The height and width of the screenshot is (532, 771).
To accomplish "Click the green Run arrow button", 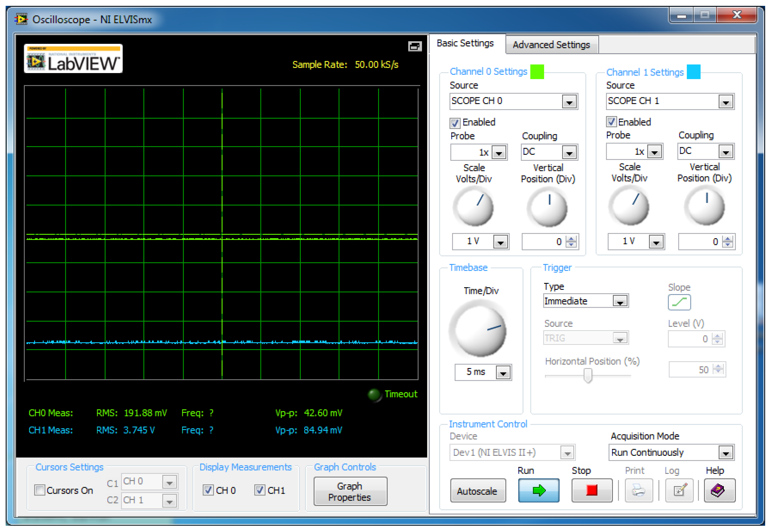I will tap(538, 491).
